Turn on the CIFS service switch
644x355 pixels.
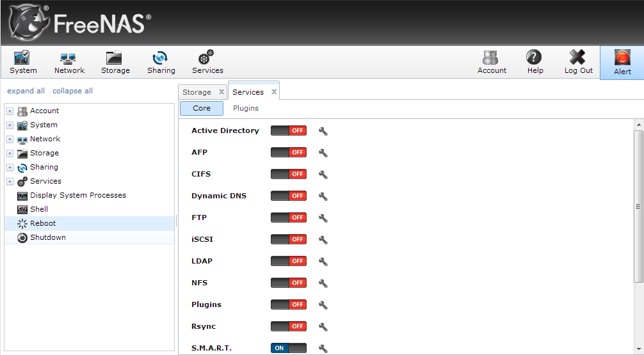[289, 174]
